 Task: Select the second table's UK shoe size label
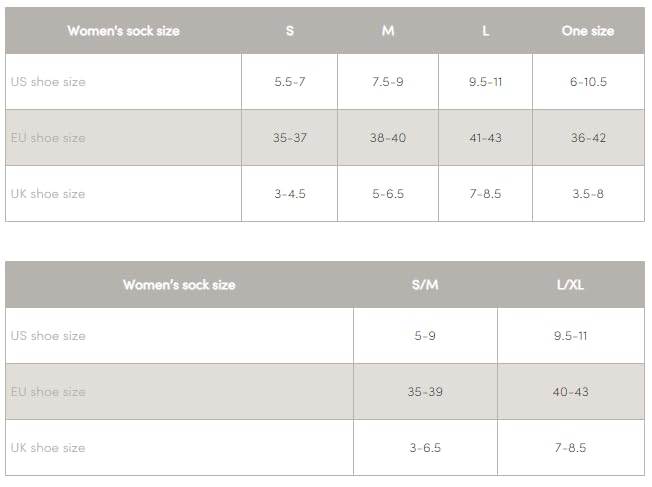tap(48, 448)
